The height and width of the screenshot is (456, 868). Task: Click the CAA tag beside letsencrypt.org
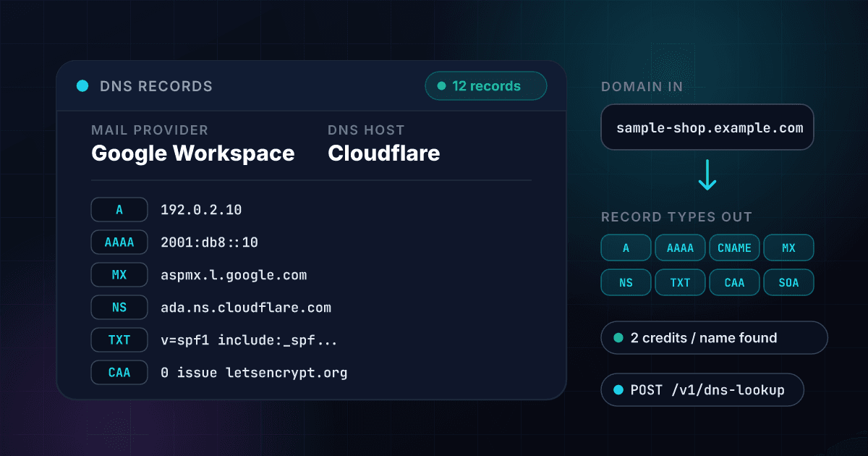tap(119, 373)
